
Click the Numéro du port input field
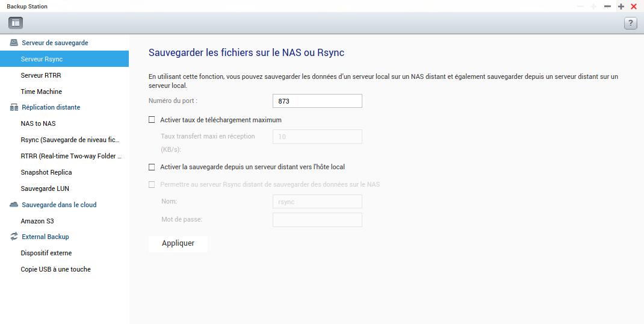(x=317, y=101)
